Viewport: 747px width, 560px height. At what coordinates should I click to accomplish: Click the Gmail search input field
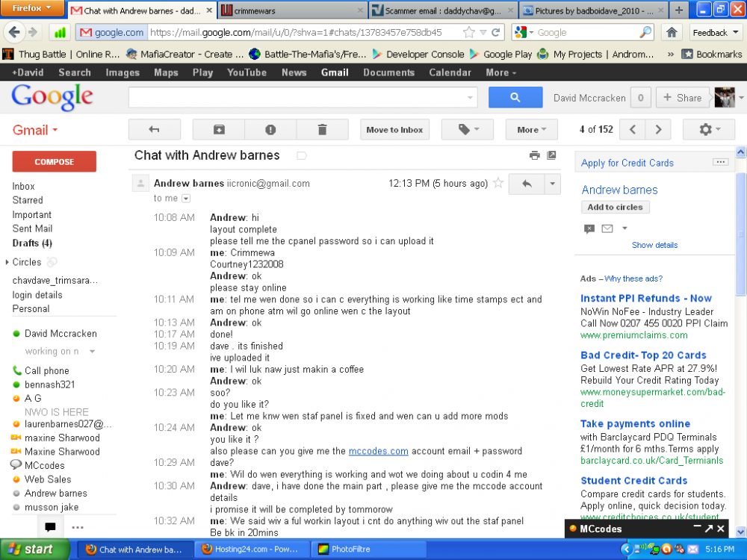(x=303, y=98)
